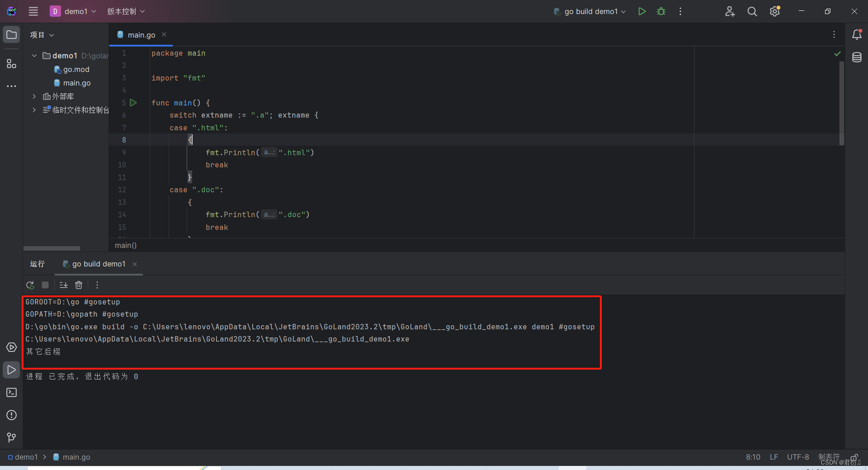
Task: Open Problems tool window exclamation icon
Action: pyautogui.click(x=12, y=415)
